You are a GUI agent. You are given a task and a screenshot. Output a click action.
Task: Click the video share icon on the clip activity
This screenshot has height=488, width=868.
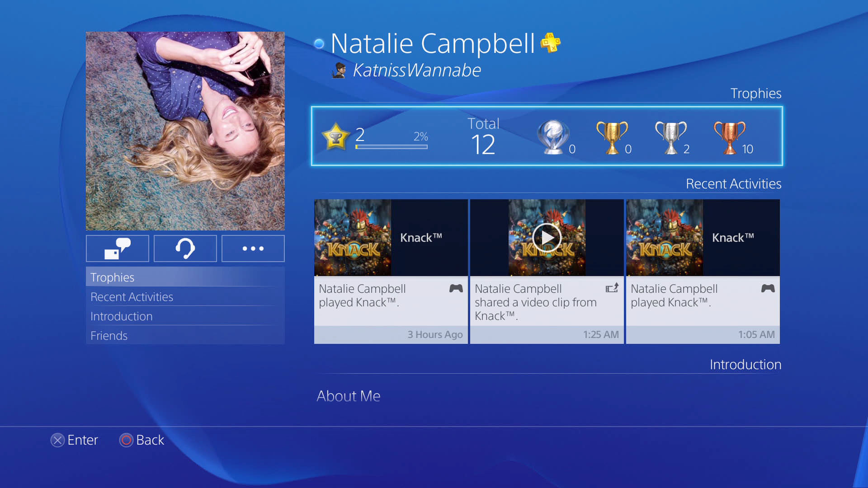(612, 288)
